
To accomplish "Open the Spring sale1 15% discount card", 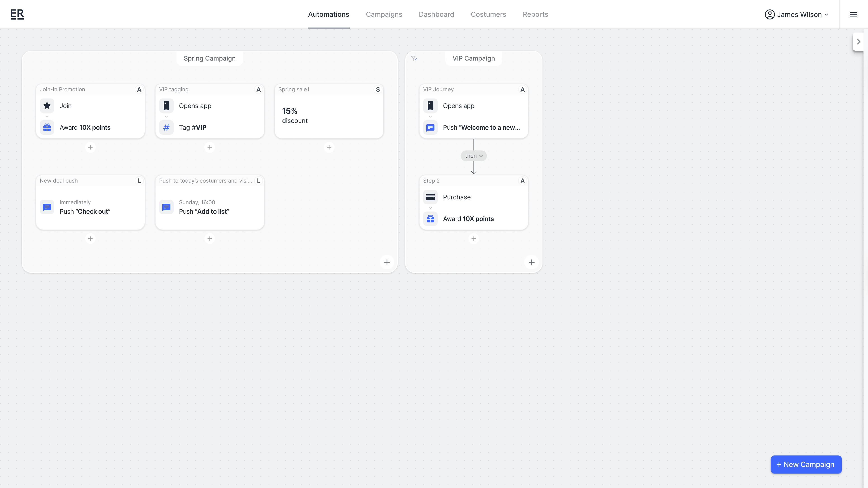I will (x=329, y=116).
